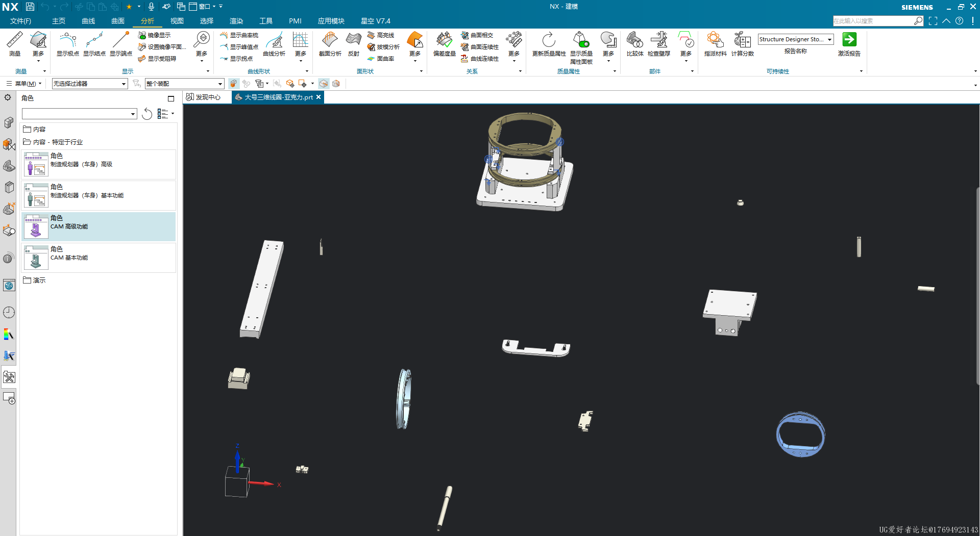Viewport: 980px width, 536px height.
Task: Select the CAM 基本功能 role
Action: click(99, 258)
